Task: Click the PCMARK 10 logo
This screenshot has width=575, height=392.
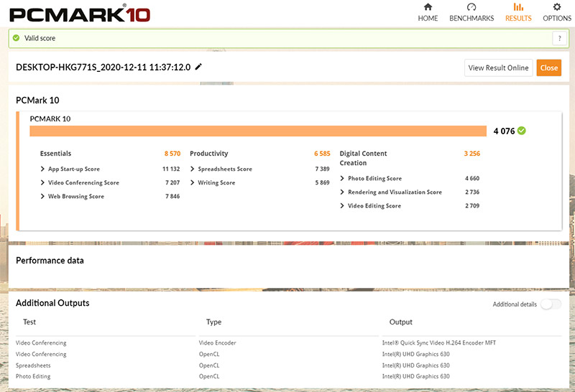Action: pyautogui.click(x=80, y=14)
